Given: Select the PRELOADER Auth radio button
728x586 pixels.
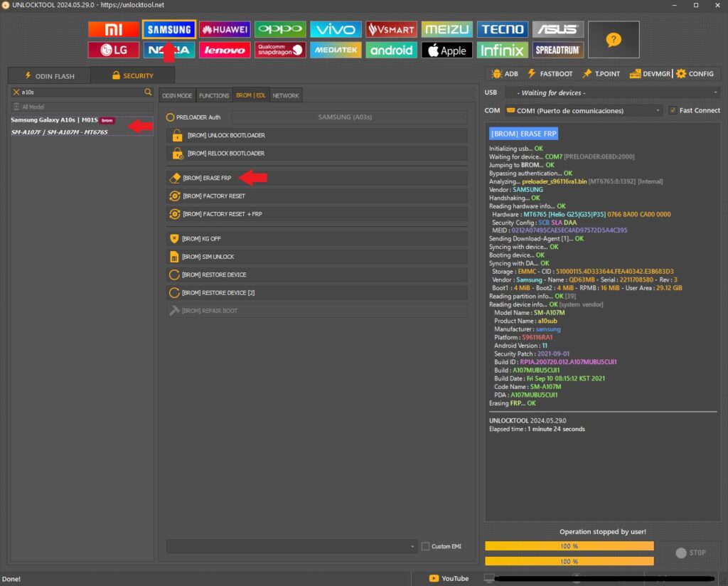Looking at the screenshot, I should pos(171,117).
